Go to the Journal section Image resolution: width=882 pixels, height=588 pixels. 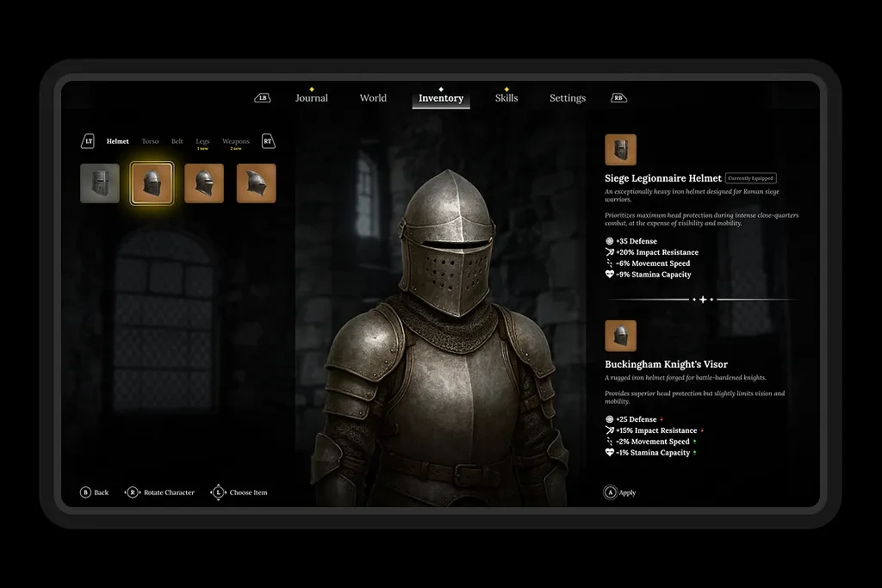pos(312,97)
